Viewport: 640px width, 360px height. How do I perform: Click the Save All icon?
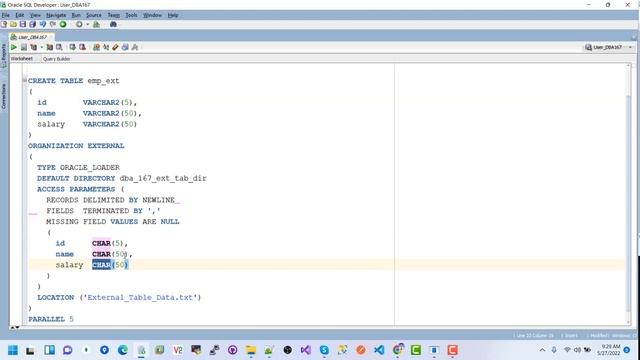(33, 24)
